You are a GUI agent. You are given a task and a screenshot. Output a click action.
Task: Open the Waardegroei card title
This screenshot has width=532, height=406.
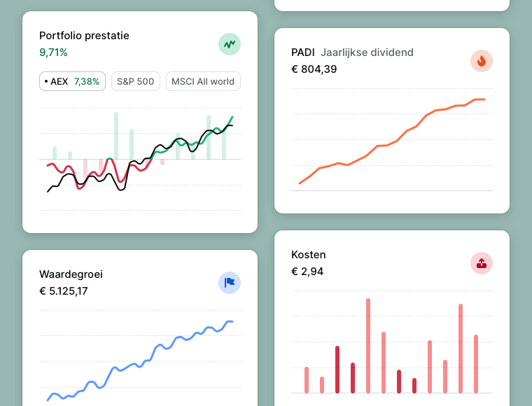pos(71,274)
